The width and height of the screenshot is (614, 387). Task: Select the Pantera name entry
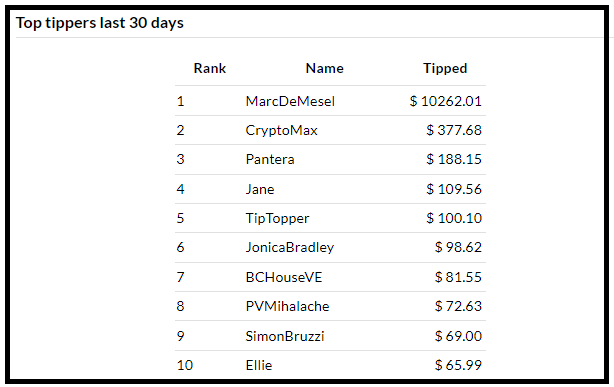(270, 159)
